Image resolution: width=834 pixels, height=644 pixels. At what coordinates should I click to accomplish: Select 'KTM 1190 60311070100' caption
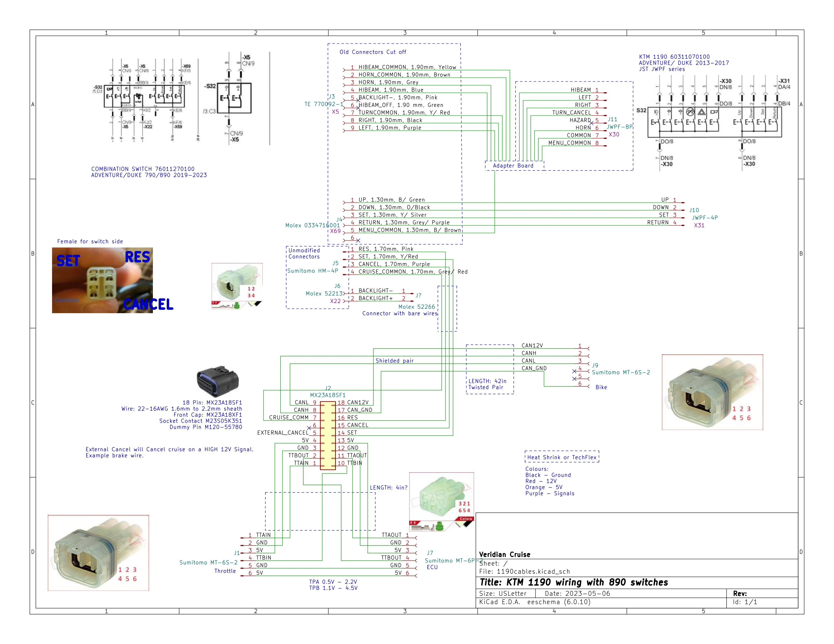tap(674, 57)
